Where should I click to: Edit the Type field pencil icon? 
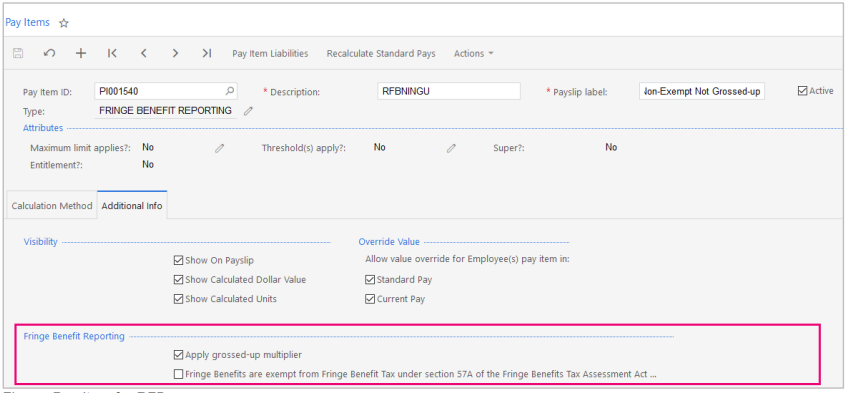pyautogui.click(x=248, y=111)
